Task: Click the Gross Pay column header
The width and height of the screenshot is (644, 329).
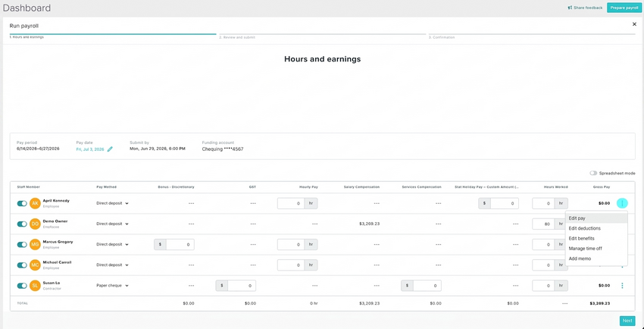Action: click(x=602, y=187)
